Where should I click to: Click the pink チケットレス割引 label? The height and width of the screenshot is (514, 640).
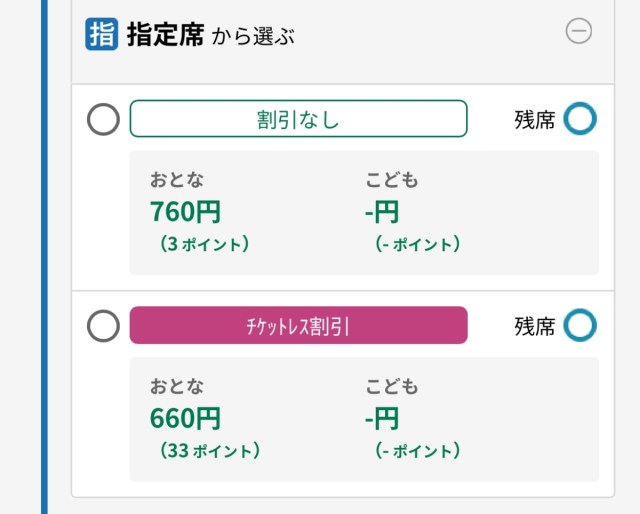[298, 325]
